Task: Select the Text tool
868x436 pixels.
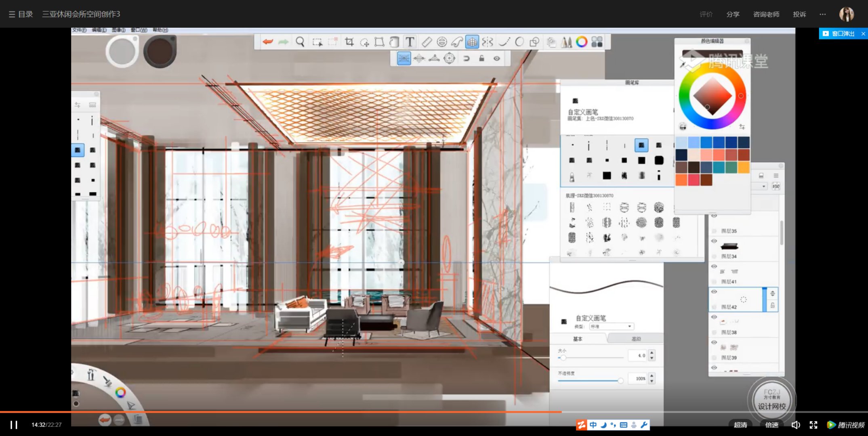Action: pos(410,42)
